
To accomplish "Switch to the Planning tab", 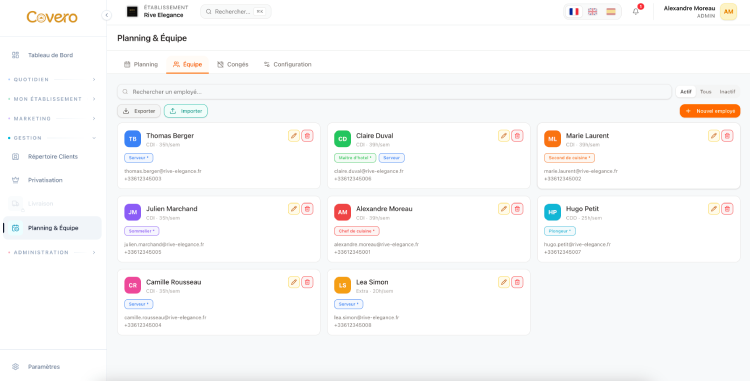I will [x=141, y=65].
